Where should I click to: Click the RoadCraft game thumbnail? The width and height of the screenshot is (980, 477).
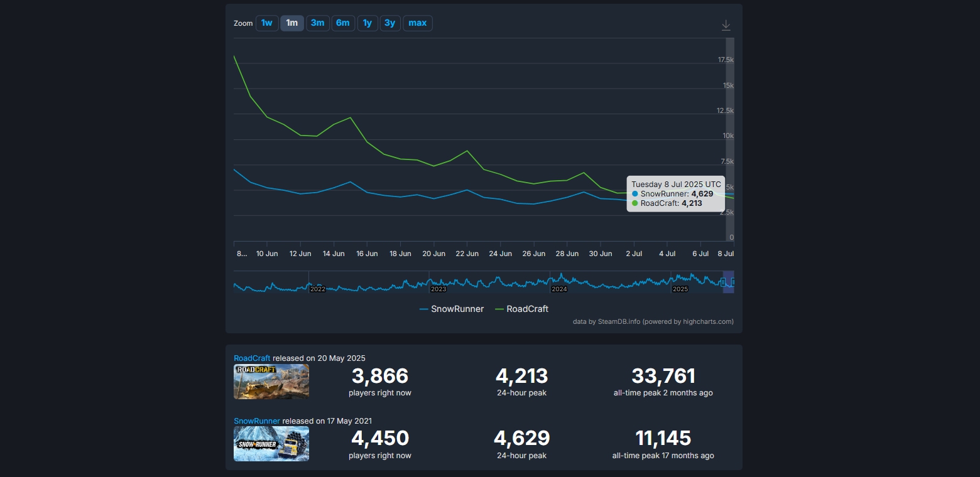click(x=271, y=382)
